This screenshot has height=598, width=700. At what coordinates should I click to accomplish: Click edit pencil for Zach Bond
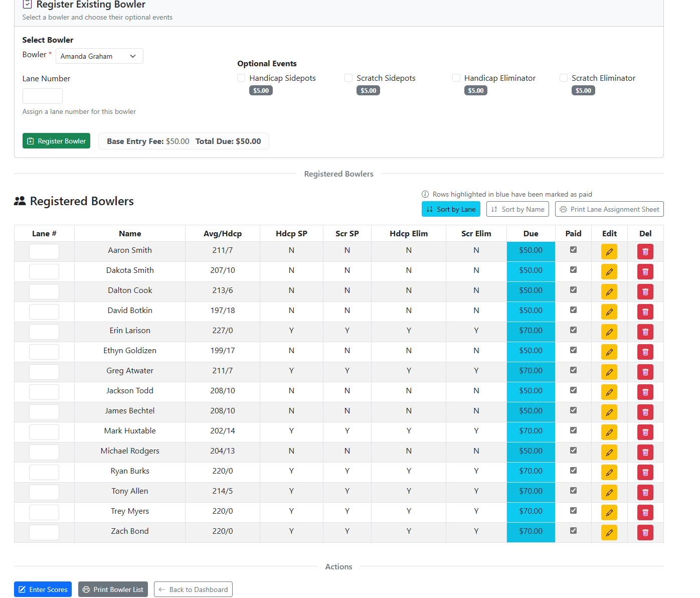[x=609, y=533]
